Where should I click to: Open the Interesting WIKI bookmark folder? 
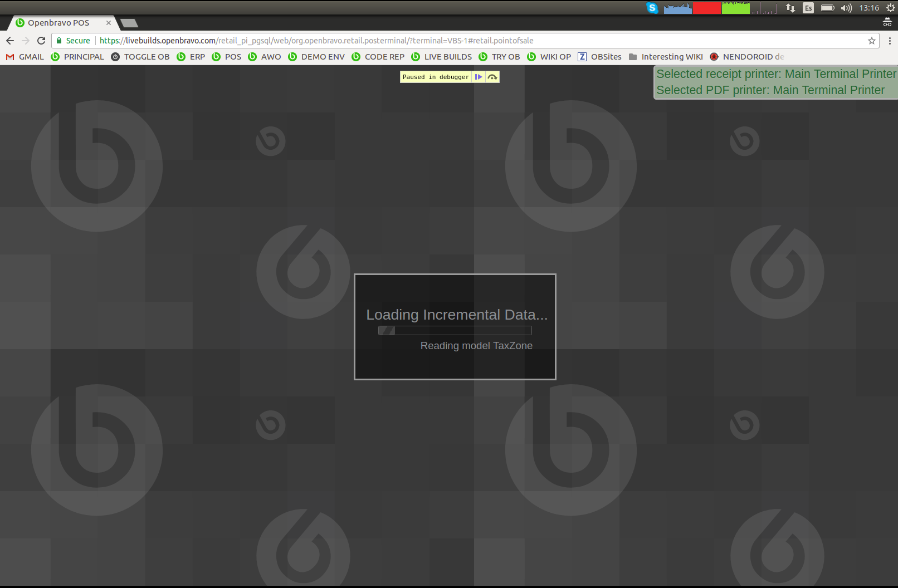click(666, 57)
